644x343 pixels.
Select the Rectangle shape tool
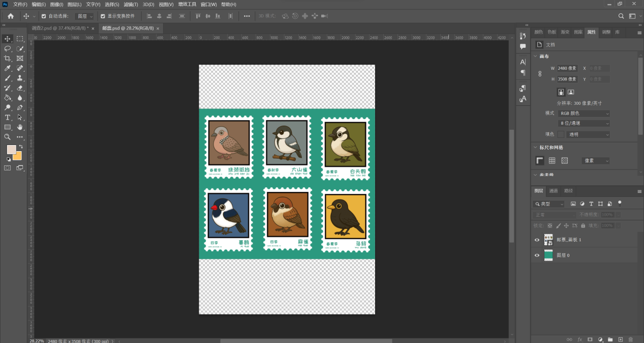[8, 127]
